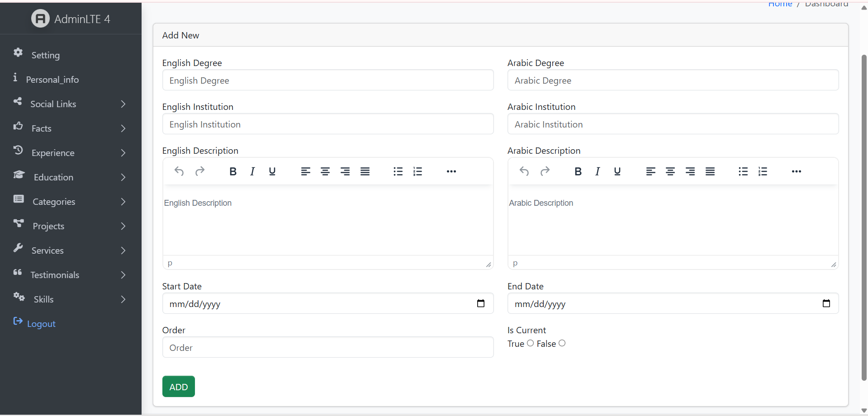
Task: Align center in the Arabic Description editor
Action: point(670,171)
